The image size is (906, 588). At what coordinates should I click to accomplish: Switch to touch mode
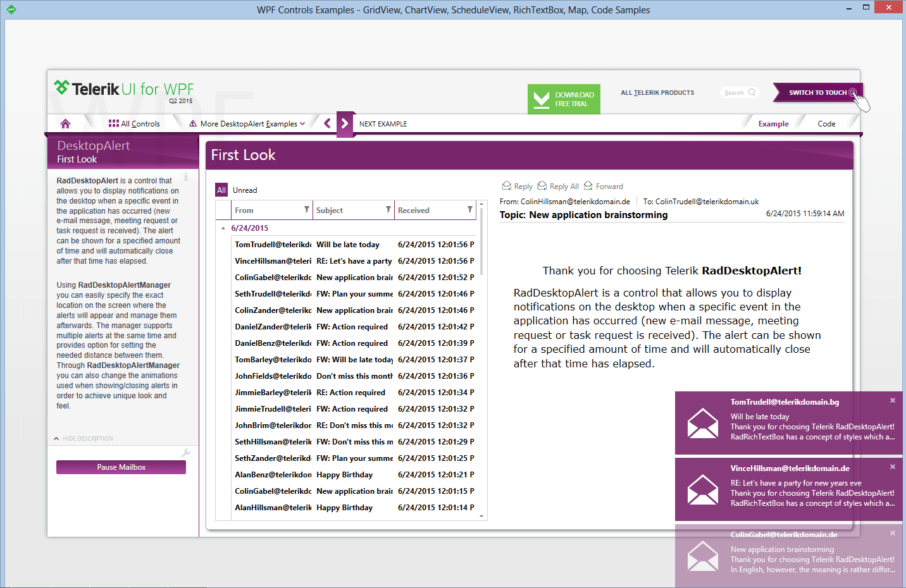click(x=817, y=92)
